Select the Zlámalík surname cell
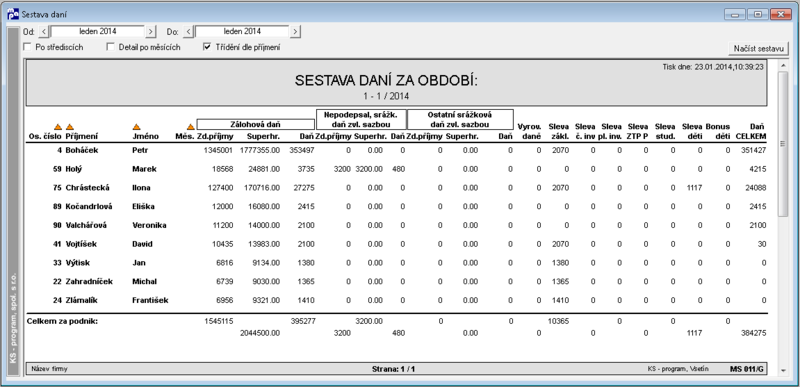This screenshot has height=387, width=800. click(x=82, y=301)
